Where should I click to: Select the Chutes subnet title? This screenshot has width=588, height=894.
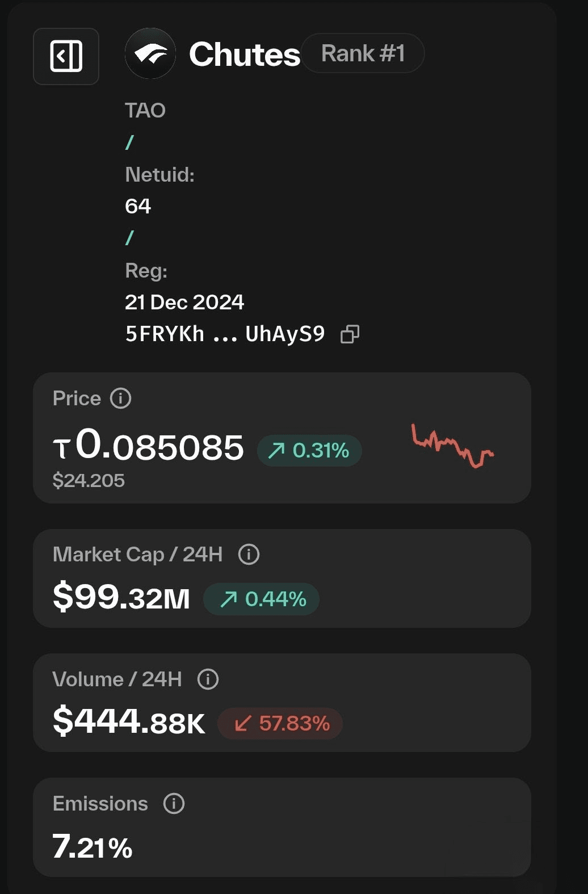click(x=244, y=54)
